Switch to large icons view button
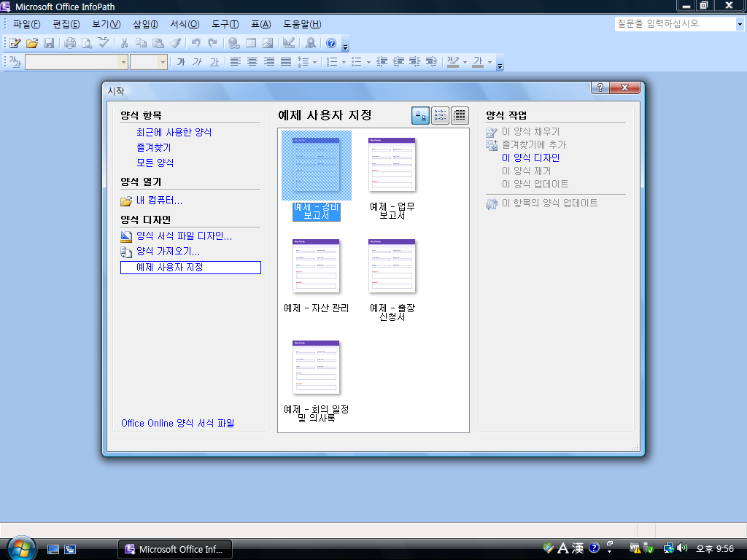 [420, 115]
